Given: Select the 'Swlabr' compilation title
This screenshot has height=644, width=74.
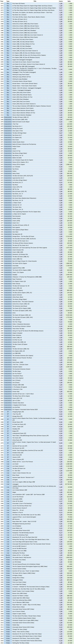Looking at the screenshot, I should (x=14, y=149).
